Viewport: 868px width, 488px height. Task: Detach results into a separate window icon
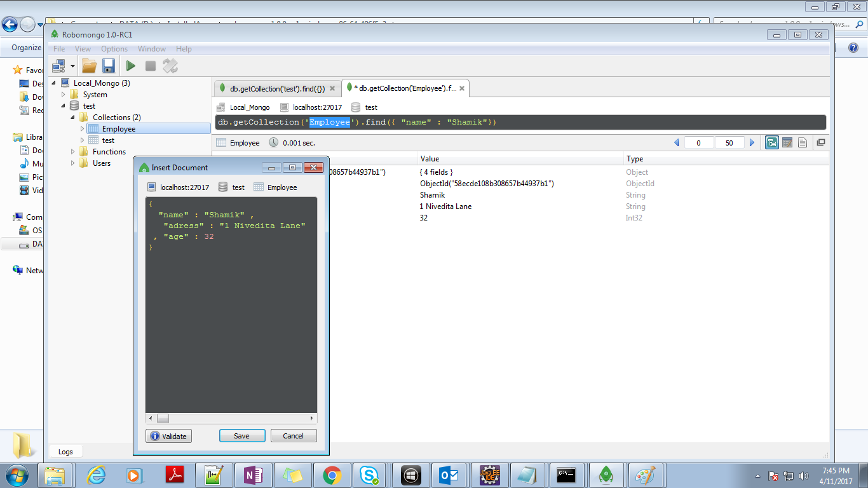[x=820, y=143]
